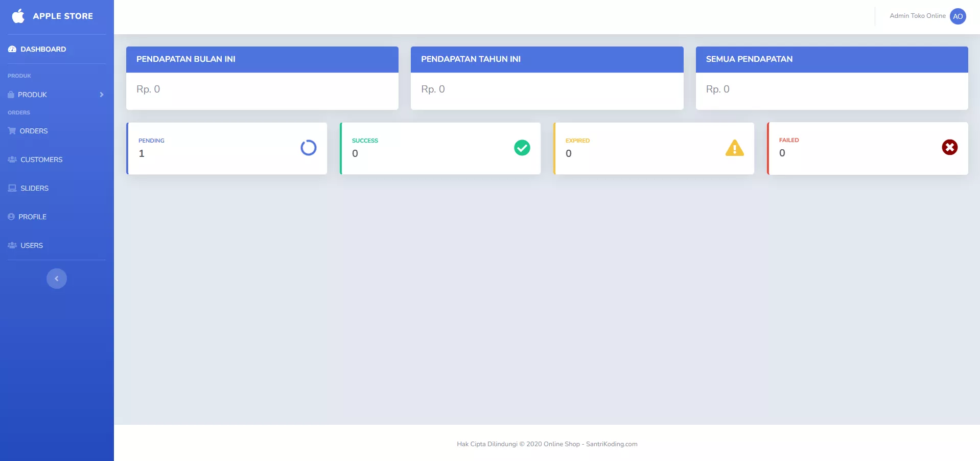Click the Dashboard speedometer icon

(12, 49)
